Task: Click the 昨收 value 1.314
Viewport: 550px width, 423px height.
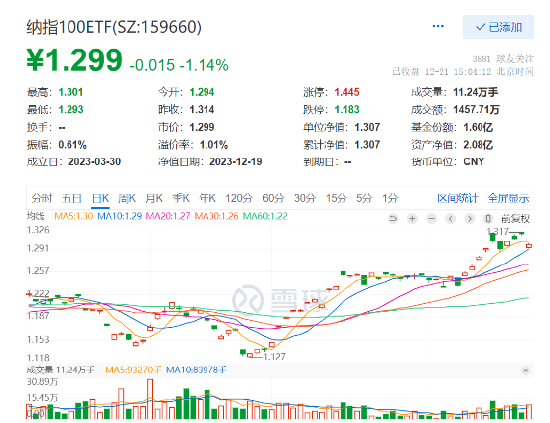Action: click(x=202, y=109)
